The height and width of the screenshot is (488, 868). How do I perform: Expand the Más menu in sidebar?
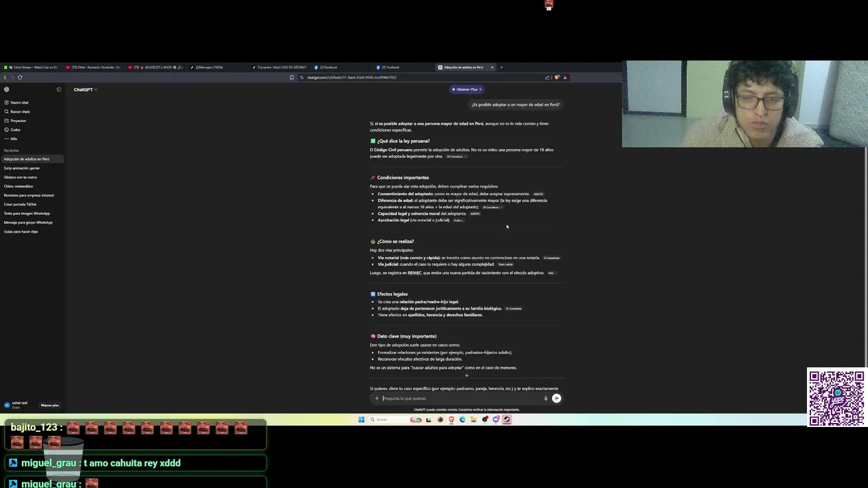pyautogui.click(x=11, y=138)
